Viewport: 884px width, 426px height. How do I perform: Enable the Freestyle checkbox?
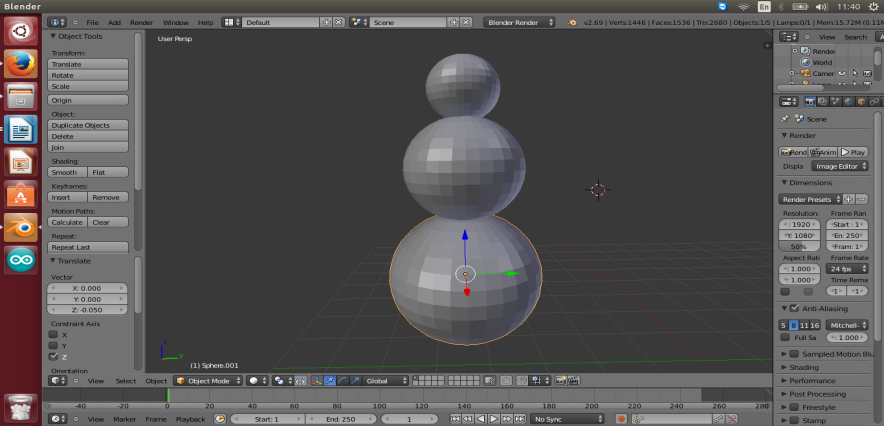pyautogui.click(x=794, y=407)
